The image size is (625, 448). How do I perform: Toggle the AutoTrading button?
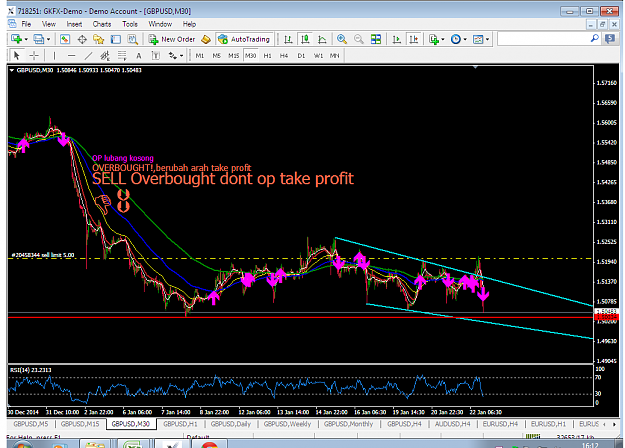(244, 39)
